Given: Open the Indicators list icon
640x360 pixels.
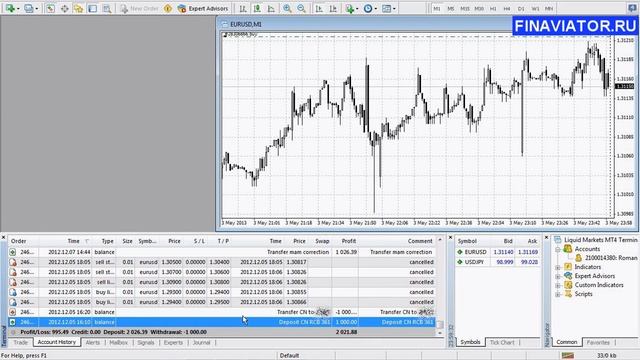Looking at the screenshot, I should [x=349, y=8].
